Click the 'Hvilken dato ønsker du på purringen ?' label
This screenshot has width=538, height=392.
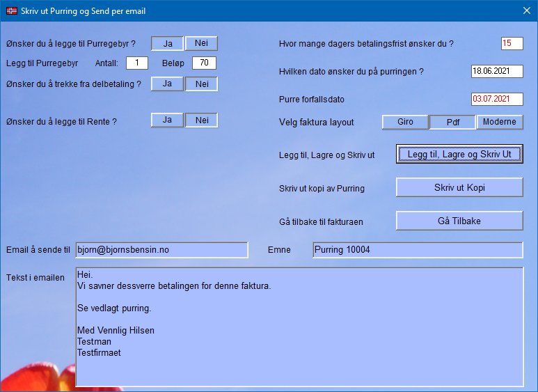point(351,72)
